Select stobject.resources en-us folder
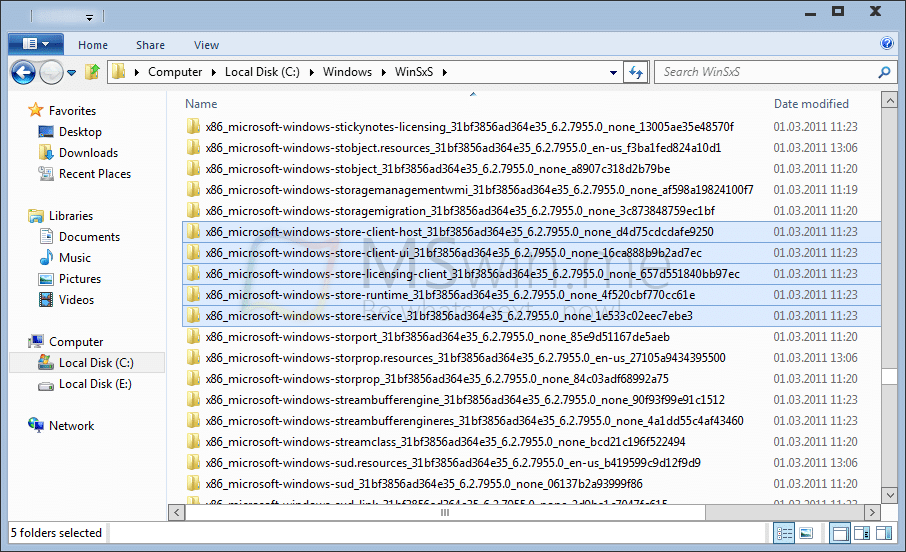This screenshot has width=906, height=552. (463, 147)
